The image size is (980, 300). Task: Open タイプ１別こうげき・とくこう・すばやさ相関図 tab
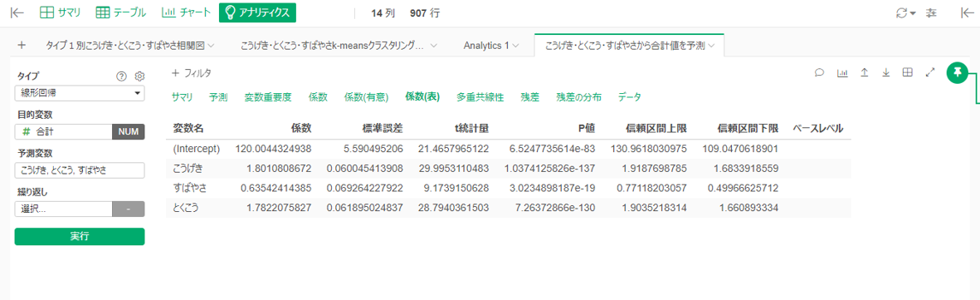tap(125, 45)
